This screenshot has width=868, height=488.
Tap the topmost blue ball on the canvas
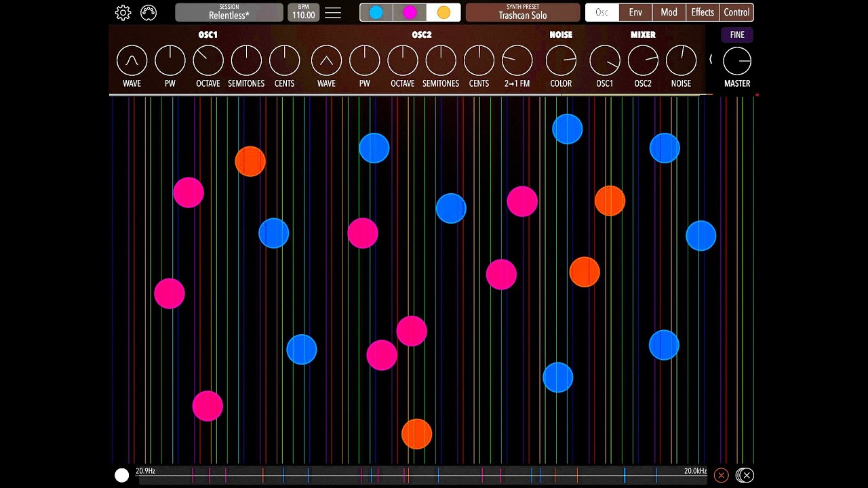tap(568, 129)
